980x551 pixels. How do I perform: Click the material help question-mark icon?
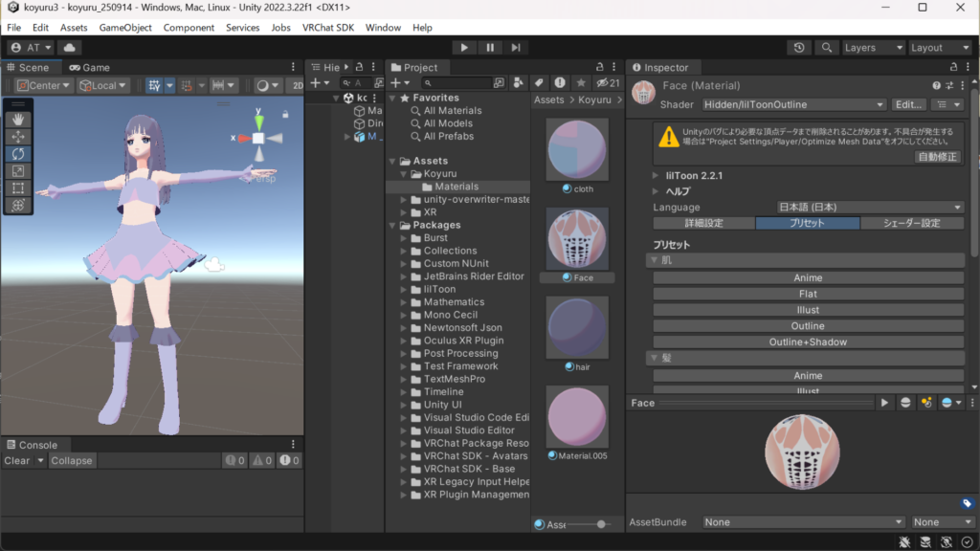pyautogui.click(x=936, y=86)
